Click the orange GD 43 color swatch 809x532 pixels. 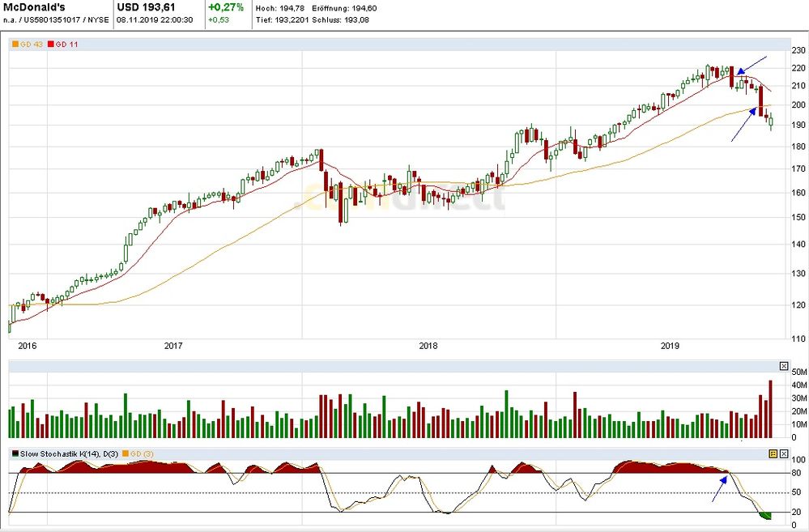15,45
